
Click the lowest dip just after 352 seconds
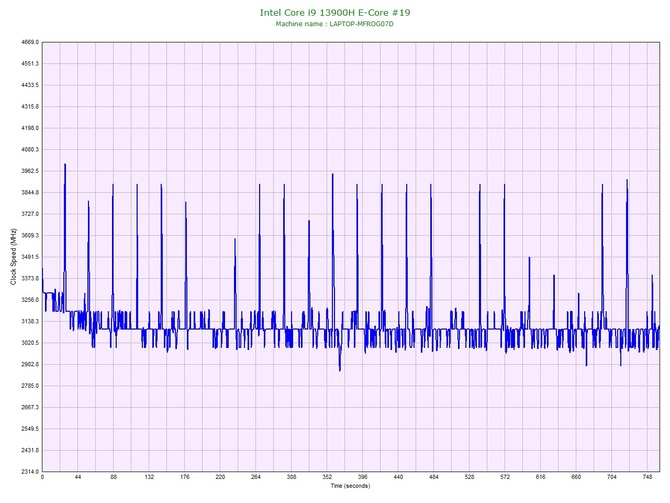point(340,370)
